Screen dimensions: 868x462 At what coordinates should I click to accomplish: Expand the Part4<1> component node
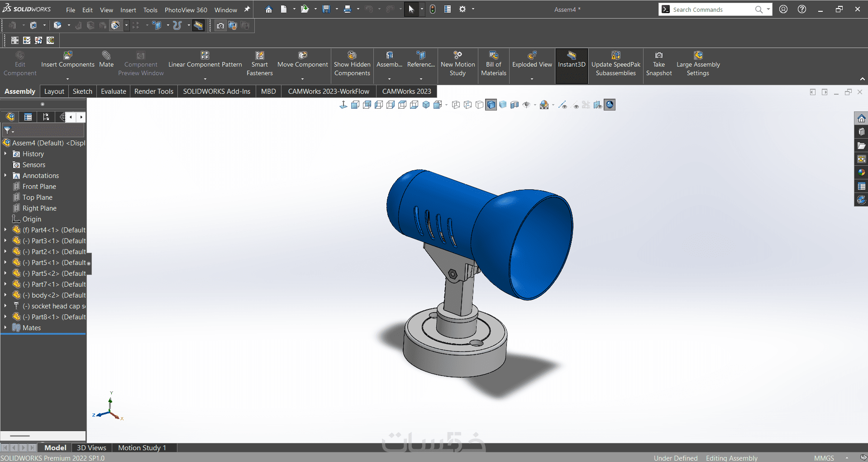[x=5, y=230]
